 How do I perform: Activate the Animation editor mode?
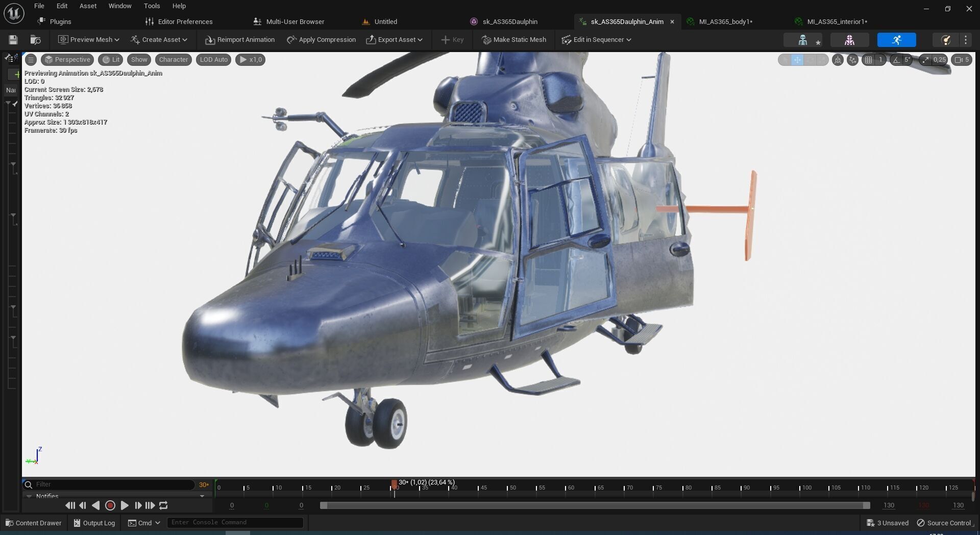point(896,40)
